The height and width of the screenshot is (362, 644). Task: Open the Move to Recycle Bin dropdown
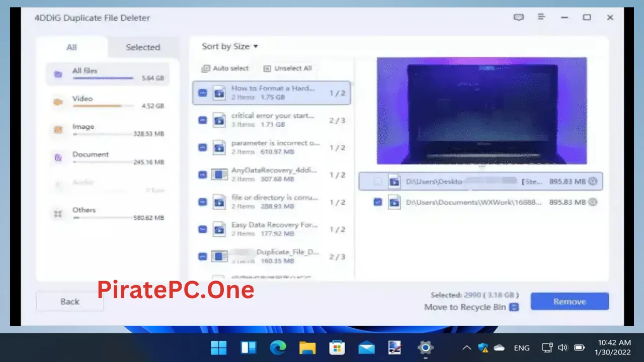tap(514, 307)
